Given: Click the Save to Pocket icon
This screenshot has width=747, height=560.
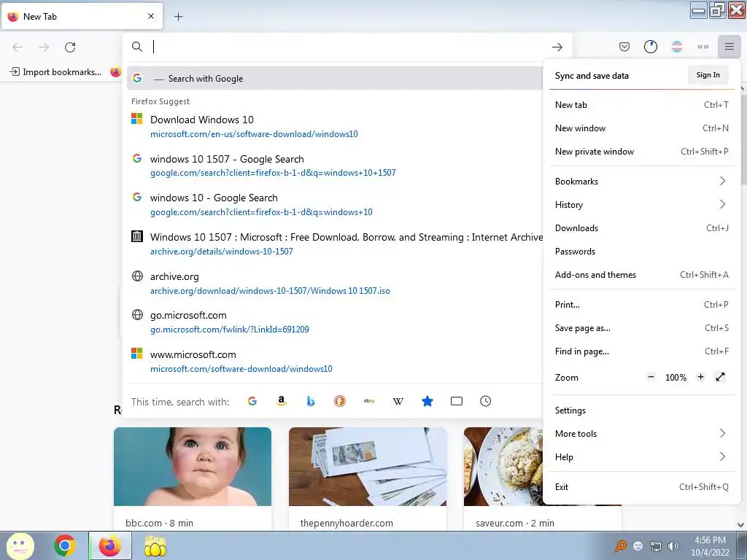Looking at the screenshot, I should [x=624, y=47].
